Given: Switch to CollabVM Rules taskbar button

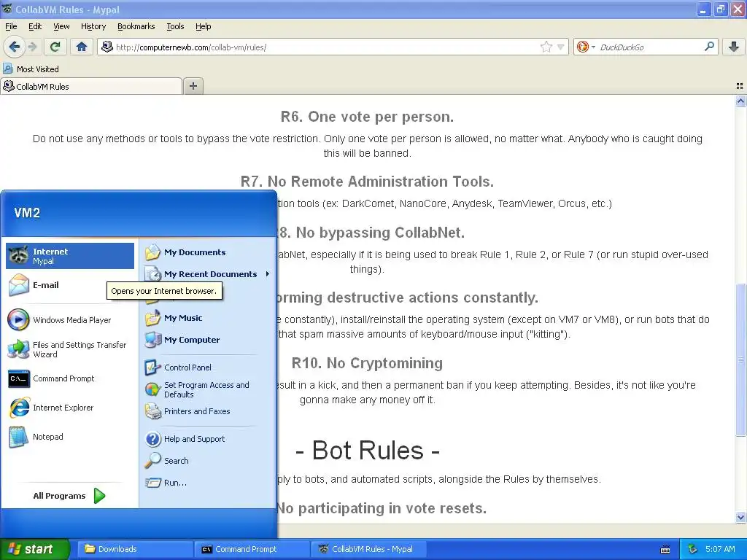Looking at the screenshot, I should pos(368,549).
